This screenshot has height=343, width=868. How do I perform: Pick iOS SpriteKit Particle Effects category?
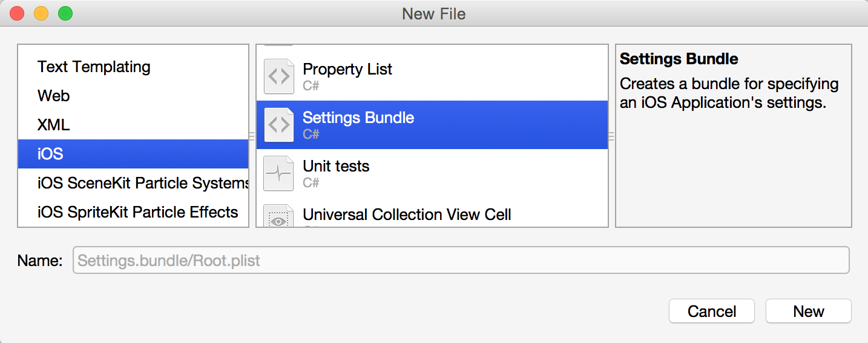click(138, 212)
